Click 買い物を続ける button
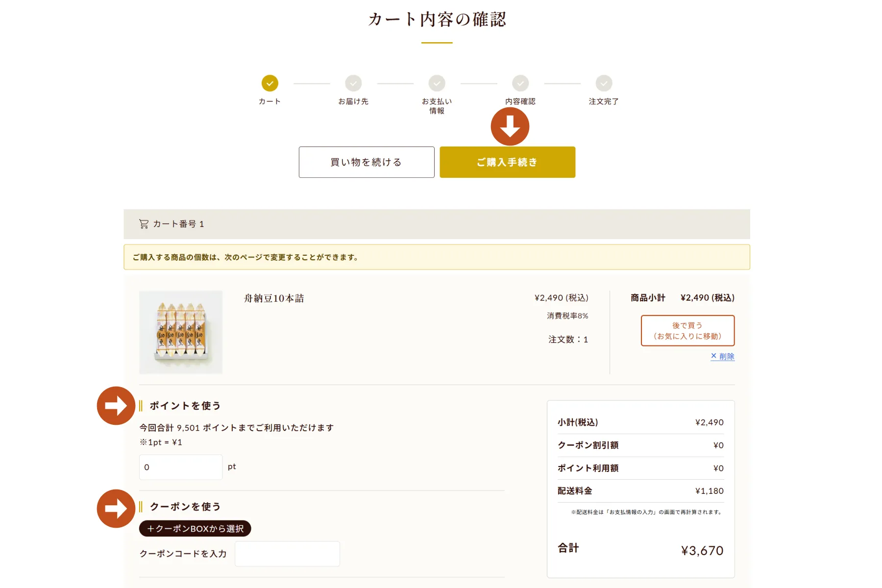 (367, 162)
